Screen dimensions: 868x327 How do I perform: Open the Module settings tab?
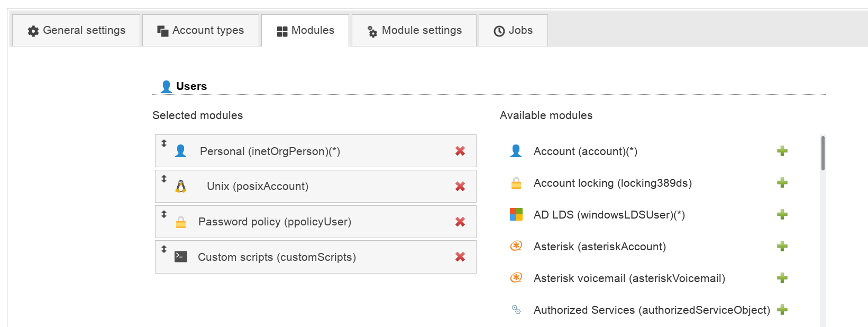414,31
